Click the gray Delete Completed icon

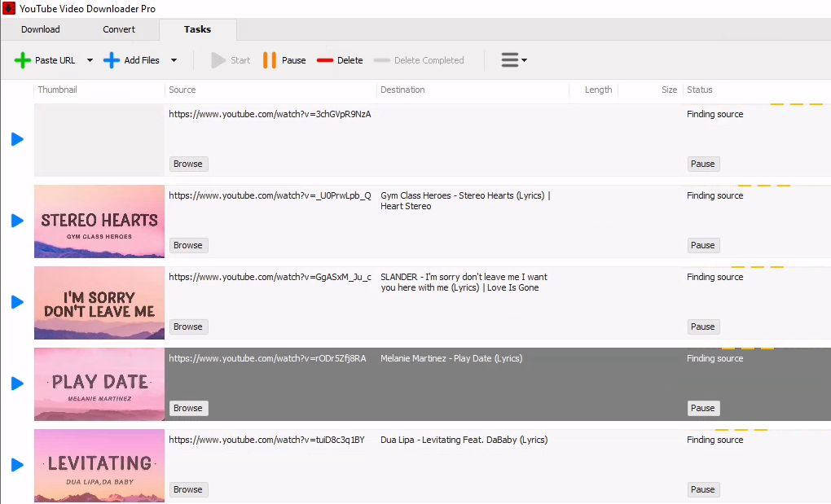coord(381,60)
